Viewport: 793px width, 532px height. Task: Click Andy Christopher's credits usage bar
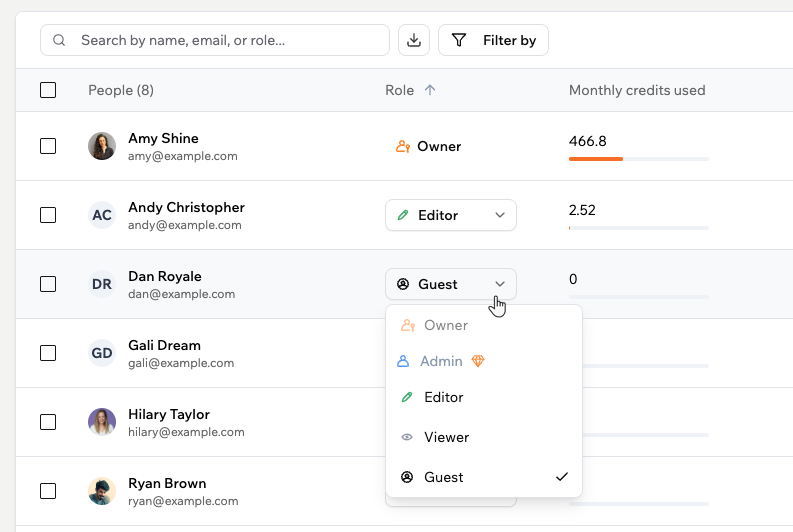coord(639,228)
